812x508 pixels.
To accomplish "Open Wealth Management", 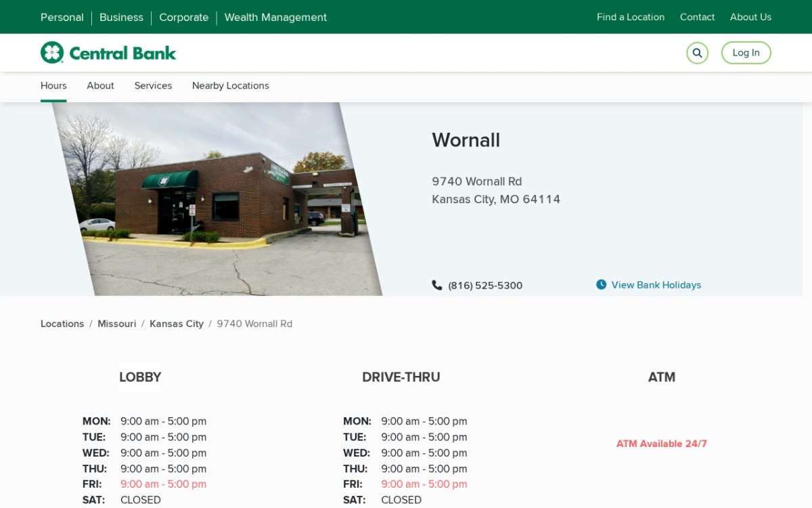I will coord(275,18).
